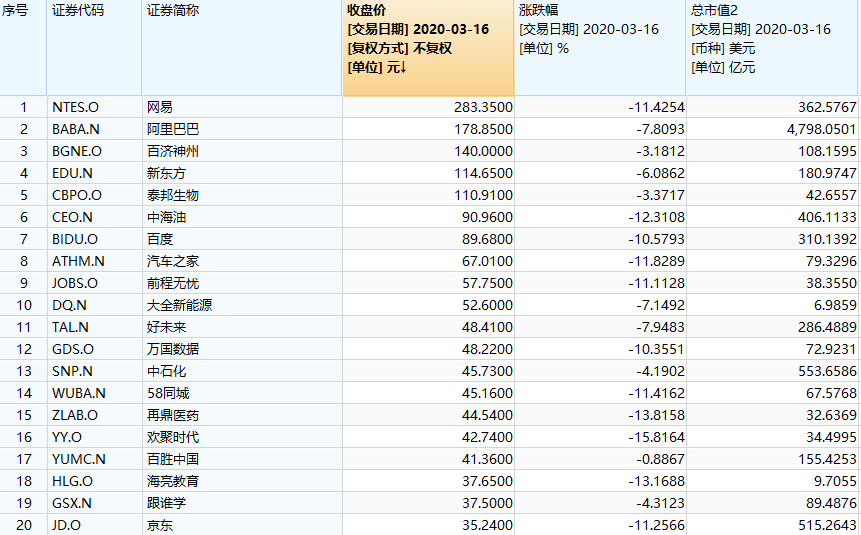Click the name 欢聚时代
The image size is (861, 535).
pos(173,437)
